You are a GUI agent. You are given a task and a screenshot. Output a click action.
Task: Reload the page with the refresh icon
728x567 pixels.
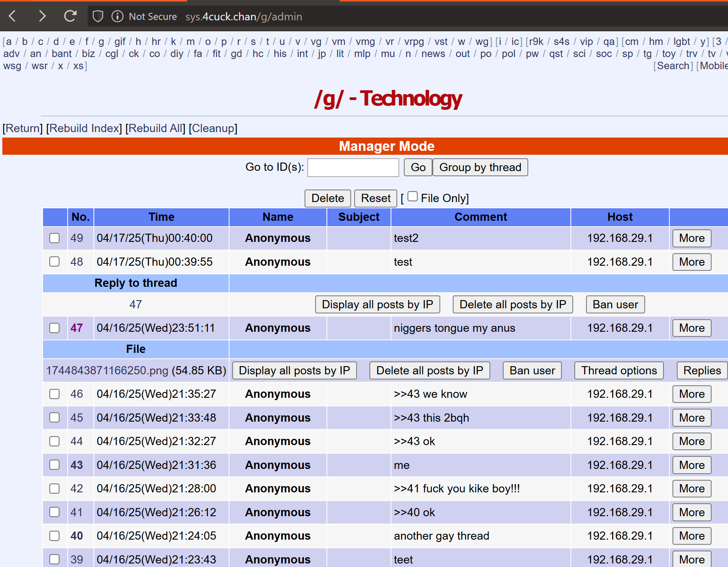pos(70,16)
